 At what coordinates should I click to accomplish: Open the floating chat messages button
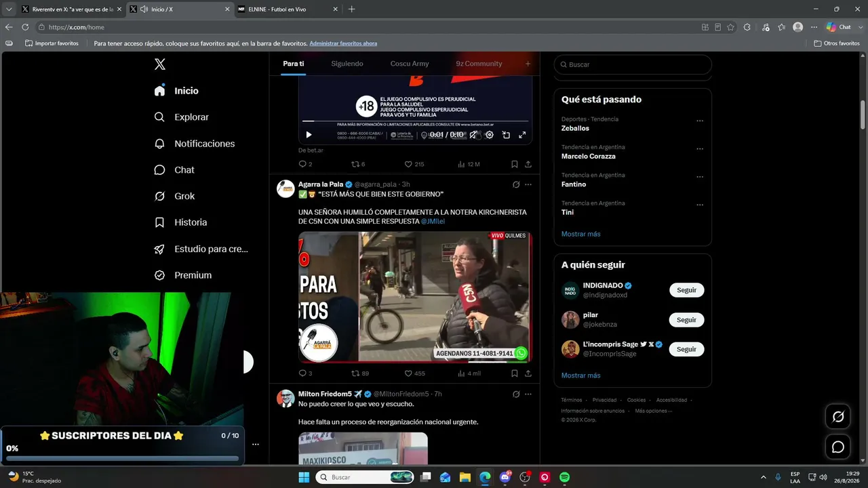[x=838, y=447]
